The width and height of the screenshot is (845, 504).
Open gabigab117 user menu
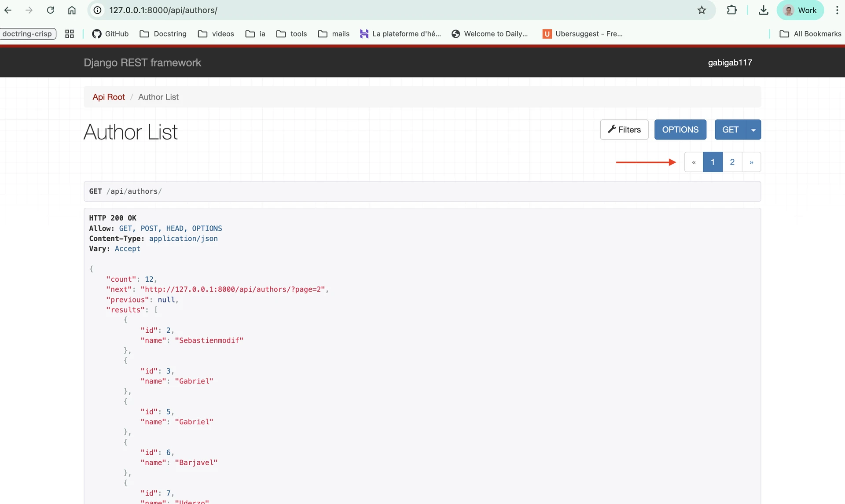point(730,63)
